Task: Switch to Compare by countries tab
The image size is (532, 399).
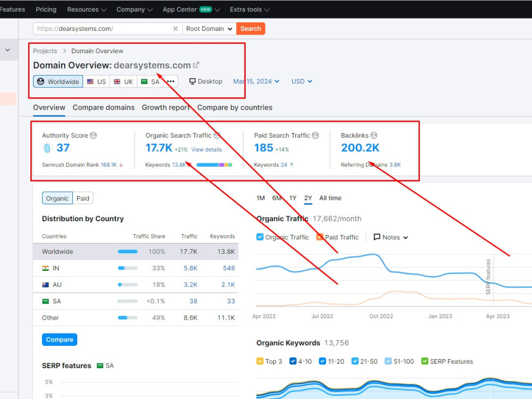Action: (x=235, y=107)
